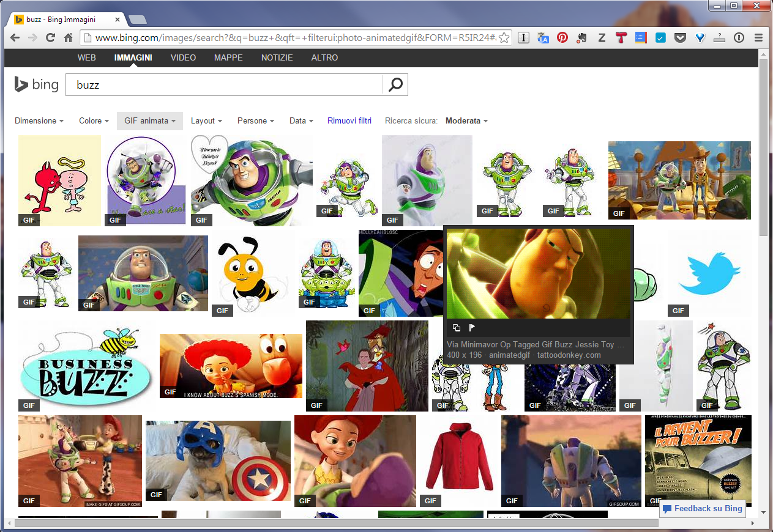
Task: Bookmark this page with the star
Action: [504, 38]
